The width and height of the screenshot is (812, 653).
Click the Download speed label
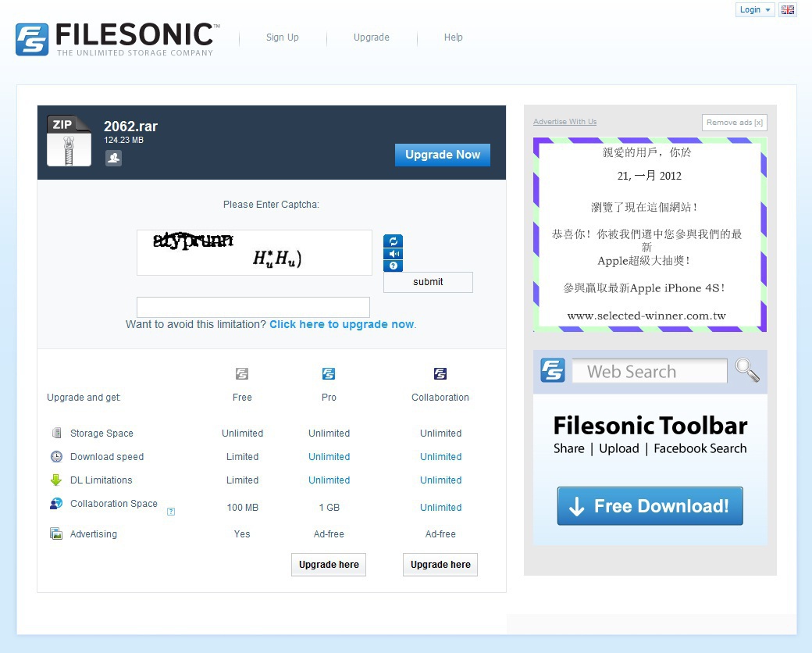point(107,457)
